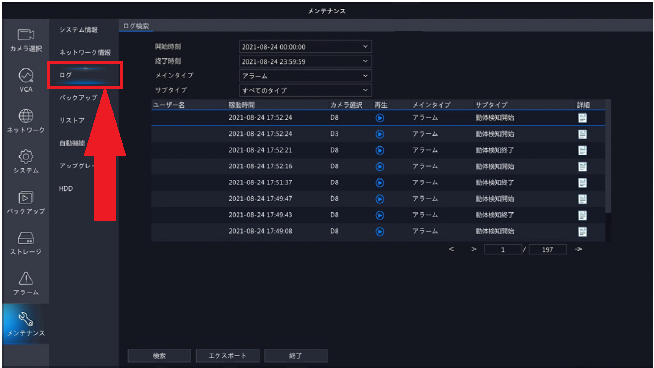Image resolution: width=654 pixels, height=368 pixels.
Task: Select the 2021-08-24 17:49:08 log entry
Action: [378, 232]
